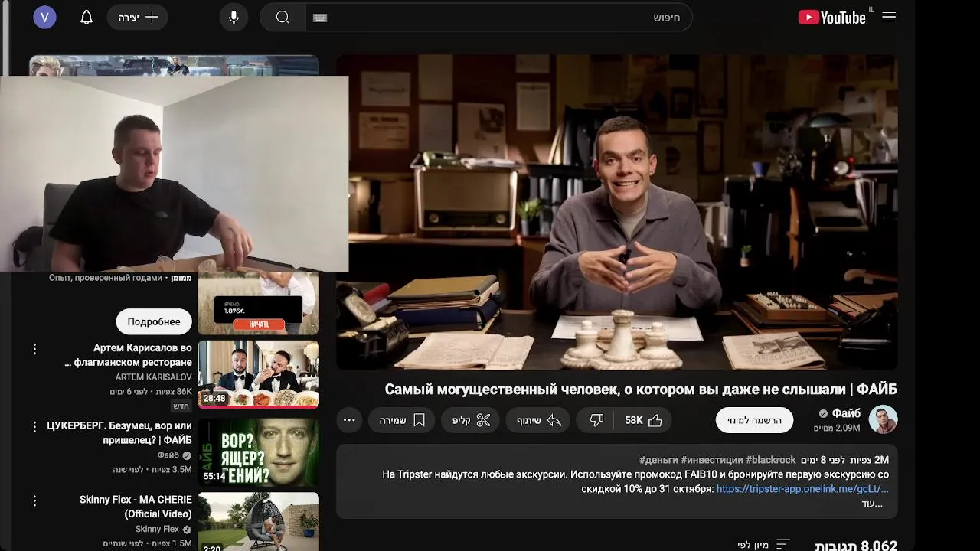This screenshot has height=551, width=980.
Task: Open more actions three-dot button under video
Action: coord(350,420)
